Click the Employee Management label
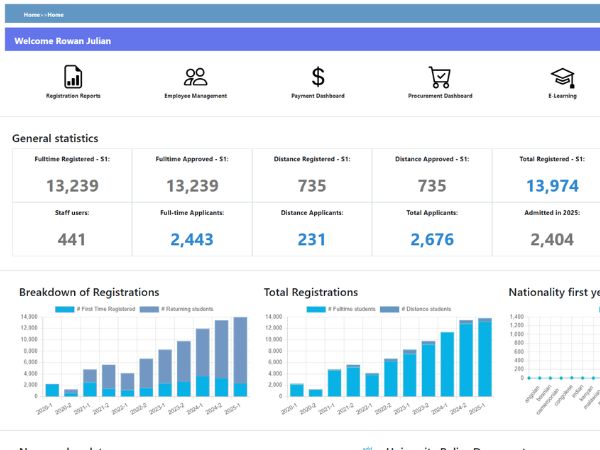The image size is (600, 450). pyautogui.click(x=196, y=96)
